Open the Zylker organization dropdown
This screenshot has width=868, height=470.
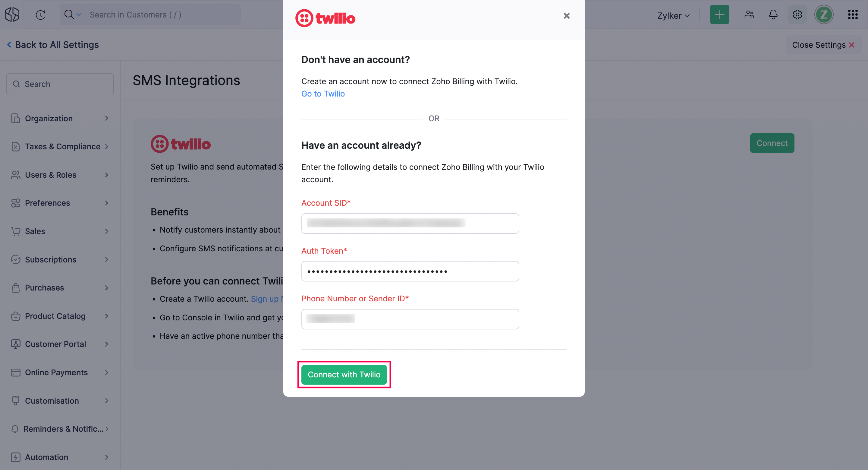pos(673,15)
